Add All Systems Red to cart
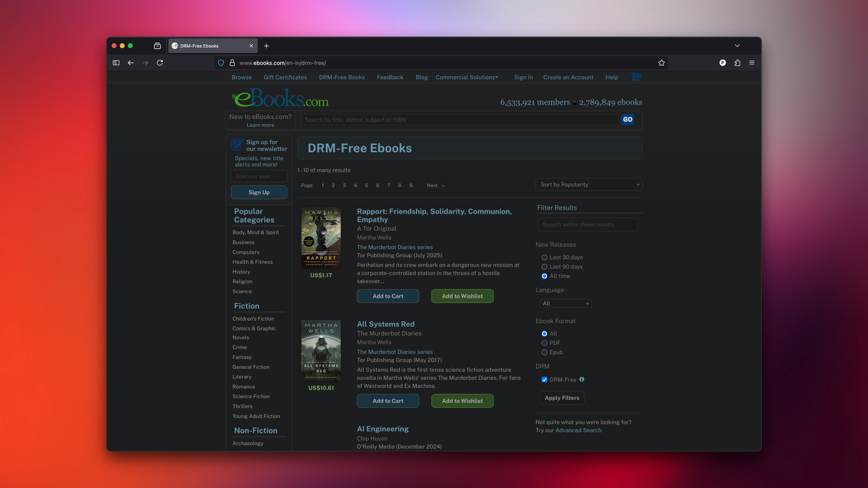The image size is (868, 488). 388,401
